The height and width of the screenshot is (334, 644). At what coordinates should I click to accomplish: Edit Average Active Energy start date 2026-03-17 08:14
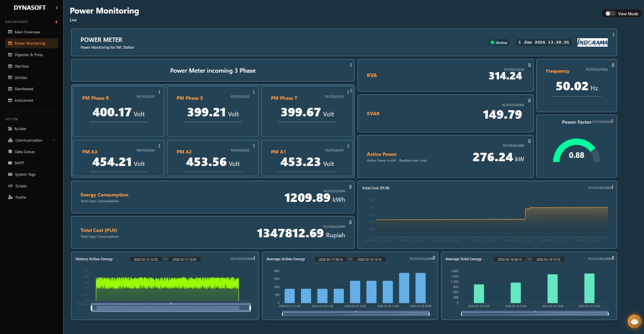click(x=331, y=259)
